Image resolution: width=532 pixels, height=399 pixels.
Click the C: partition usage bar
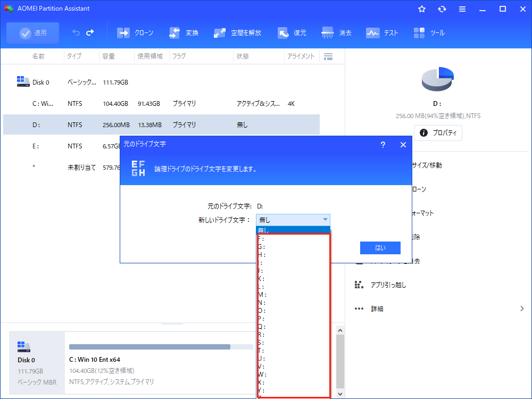click(161, 347)
